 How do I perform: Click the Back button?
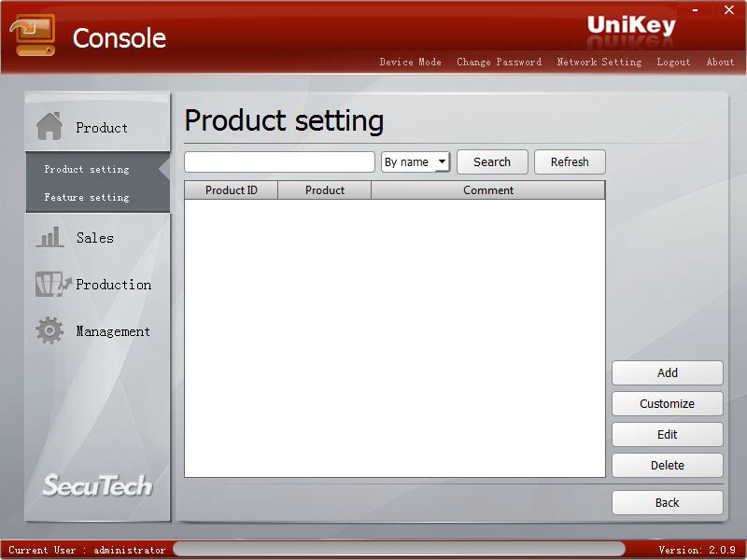(x=668, y=502)
